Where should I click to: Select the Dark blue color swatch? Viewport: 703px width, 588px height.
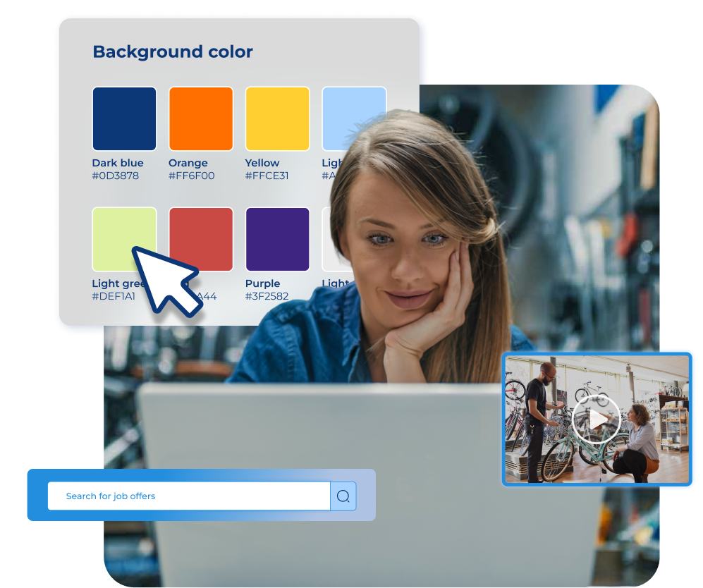(x=124, y=118)
